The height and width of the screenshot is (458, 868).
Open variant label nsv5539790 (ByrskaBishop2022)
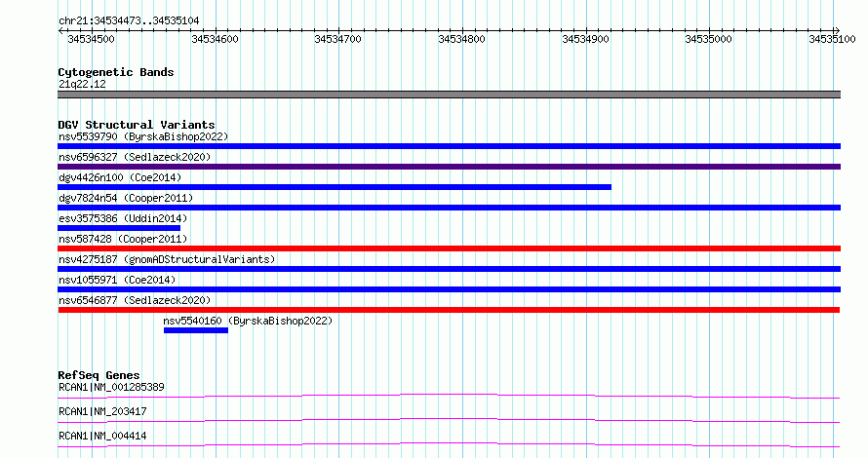143,136
